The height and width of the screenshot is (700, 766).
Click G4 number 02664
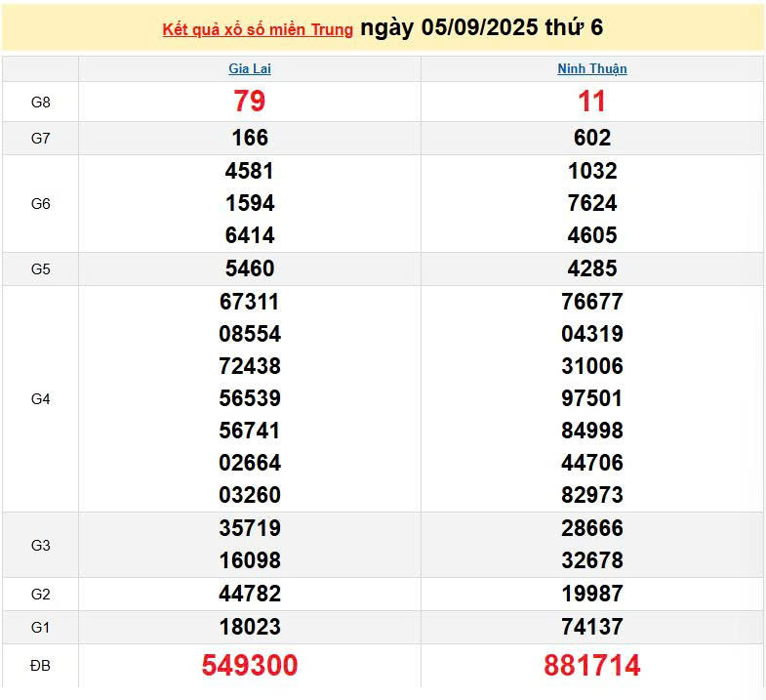[x=250, y=463]
